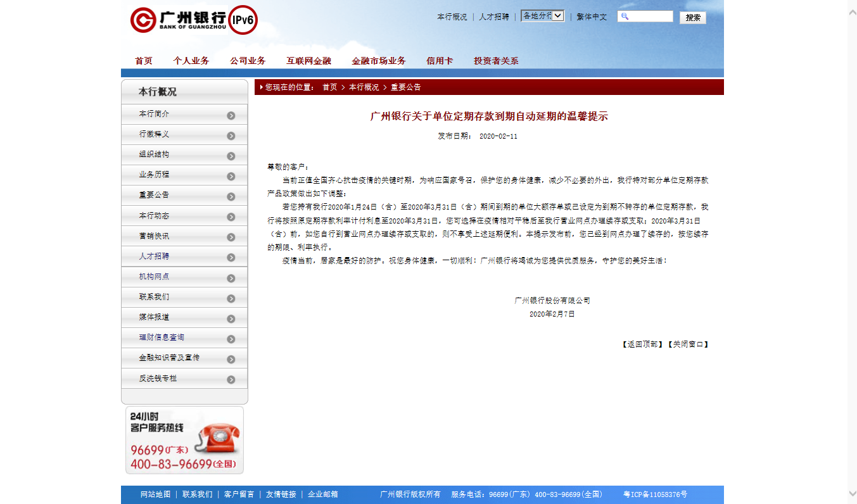Click the arrow icon beside 机构网点
Image resolution: width=857 pixels, height=504 pixels.
(231, 278)
